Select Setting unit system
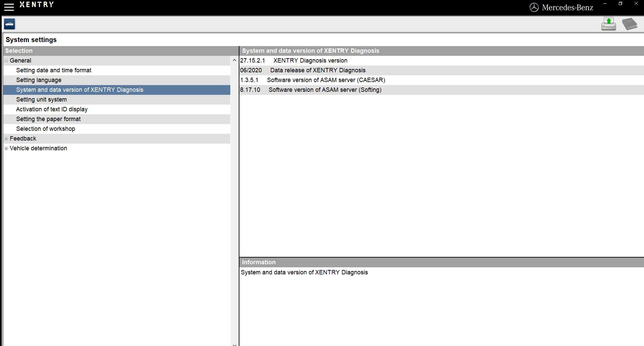Viewport: 644px width, 346px height. pyautogui.click(x=117, y=100)
